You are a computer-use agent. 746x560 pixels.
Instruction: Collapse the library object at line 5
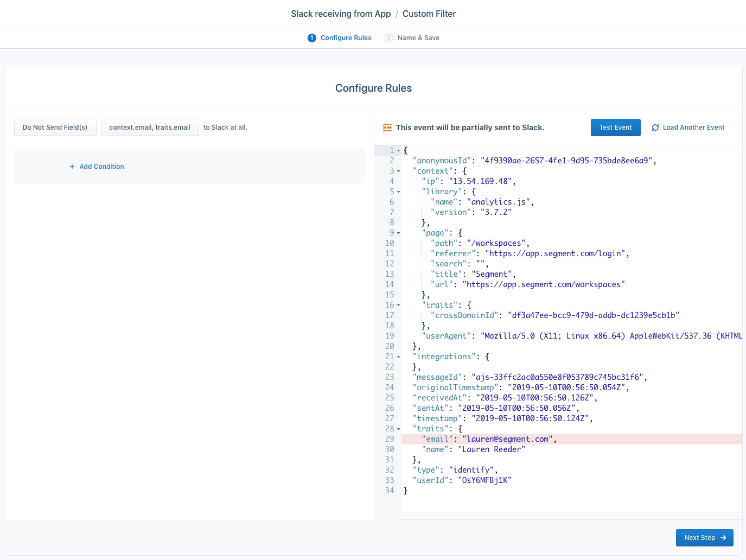[397, 191]
